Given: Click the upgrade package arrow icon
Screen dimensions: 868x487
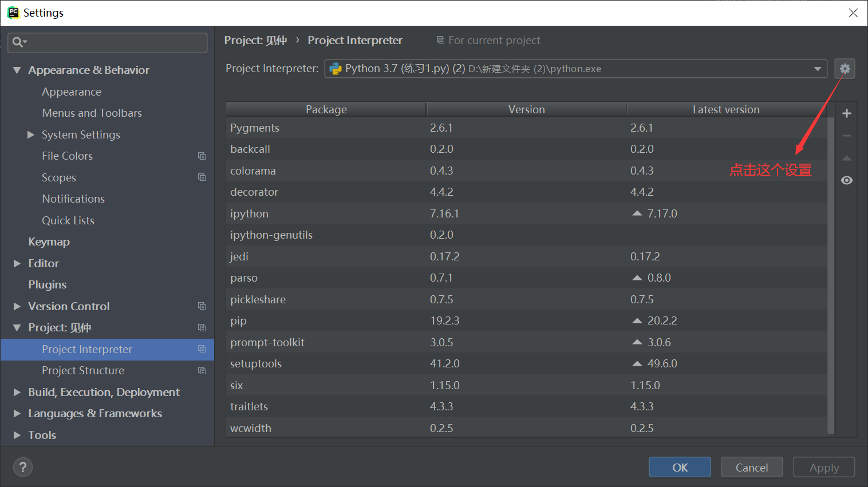Looking at the screenshot, I should [847, 158].
